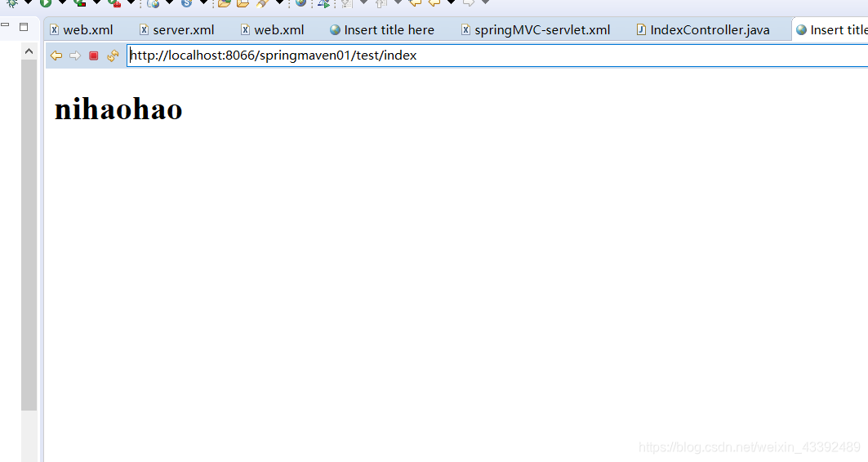Click the Debug bug toolbar icon
Screen dimensions: 868x462
coord(11,3)
